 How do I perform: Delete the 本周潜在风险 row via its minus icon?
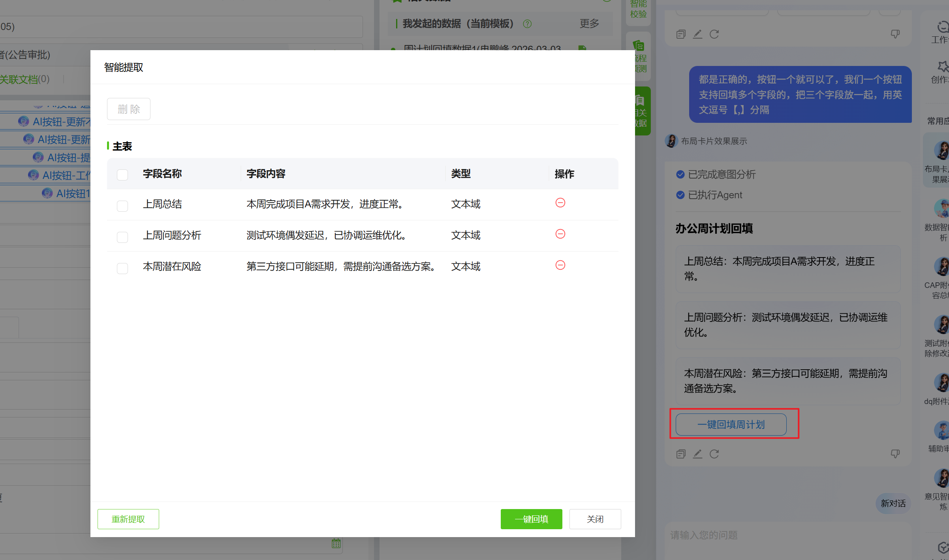(x=560, y=265)
